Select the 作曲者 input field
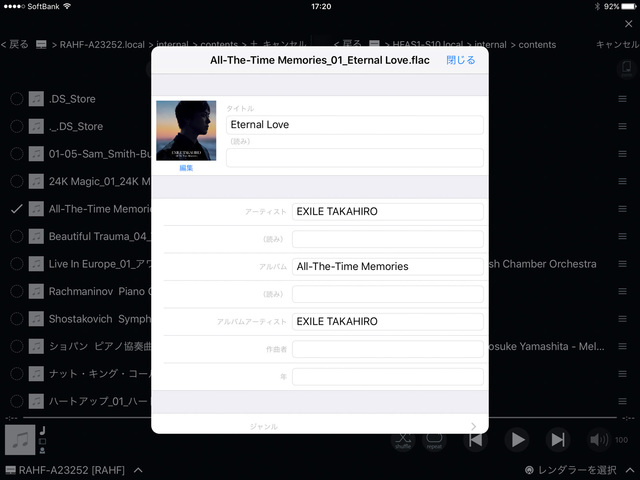 coord(388,349)
